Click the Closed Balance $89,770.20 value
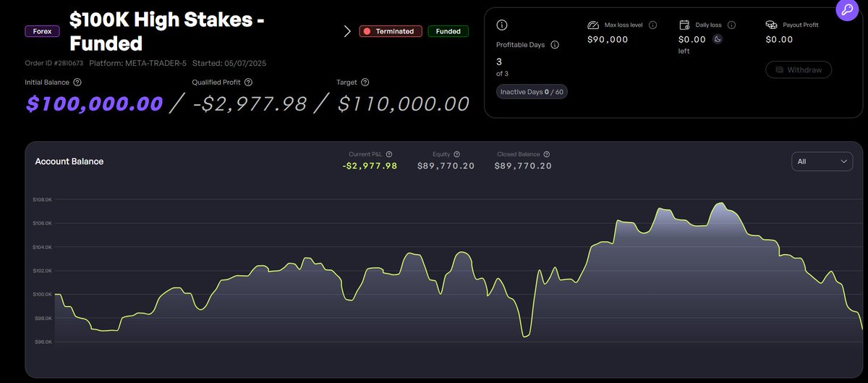 point(523,166)
